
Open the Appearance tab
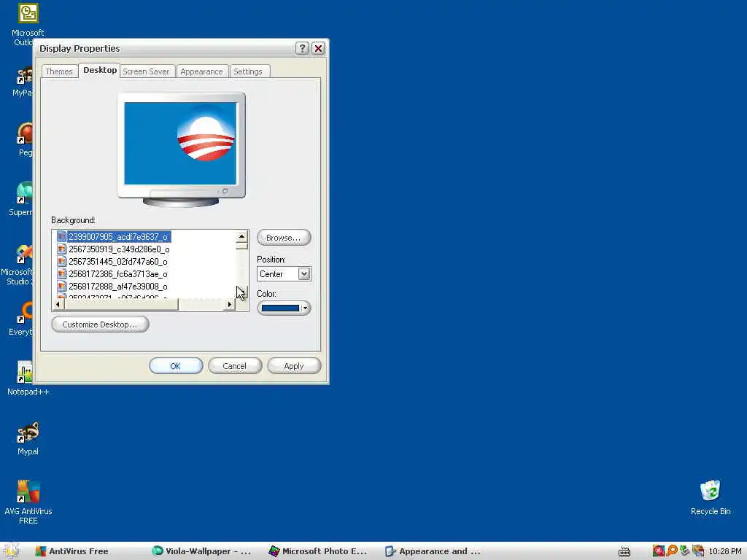click(x=201, y=71)
